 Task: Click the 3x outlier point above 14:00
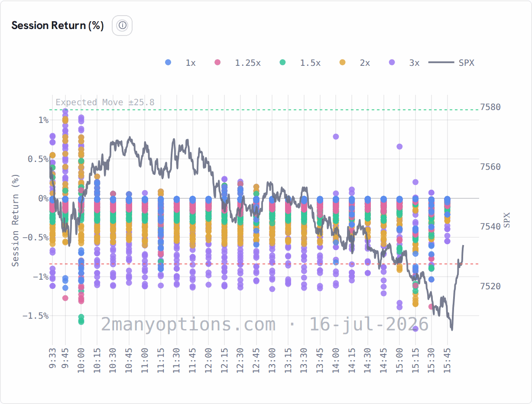[x=336, y=136]
